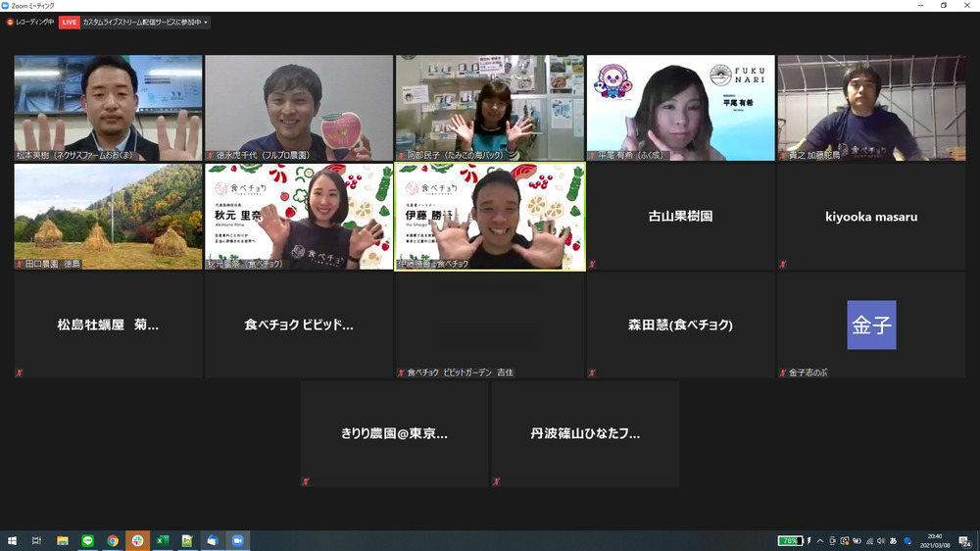Image resolution: width=980 pixels, height=551 pixels.
Task: Click the Zoom icon in taskbar
Action: (237, 540)
